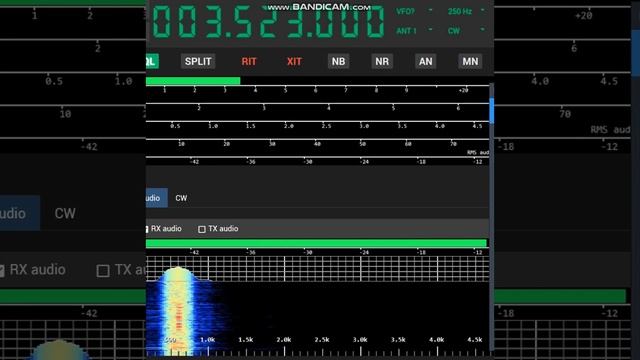
Task: Toggle the SPLIT button
Action: pos(198,62)
